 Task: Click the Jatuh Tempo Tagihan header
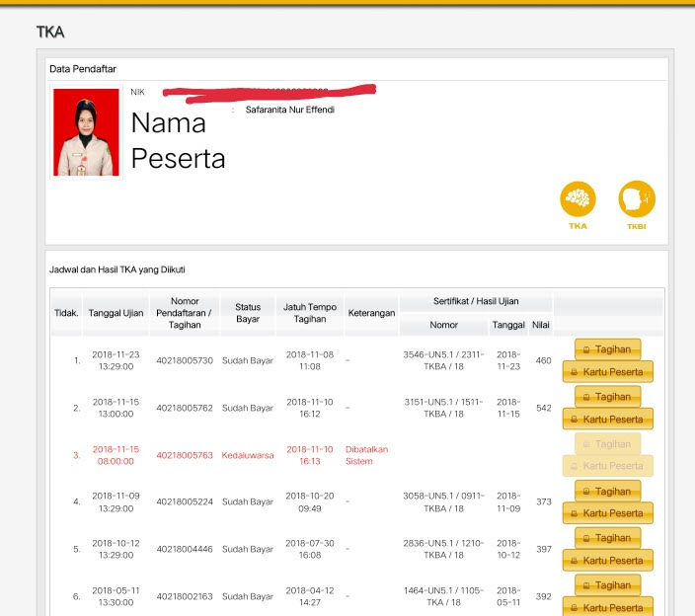click(x=310, y=313)
